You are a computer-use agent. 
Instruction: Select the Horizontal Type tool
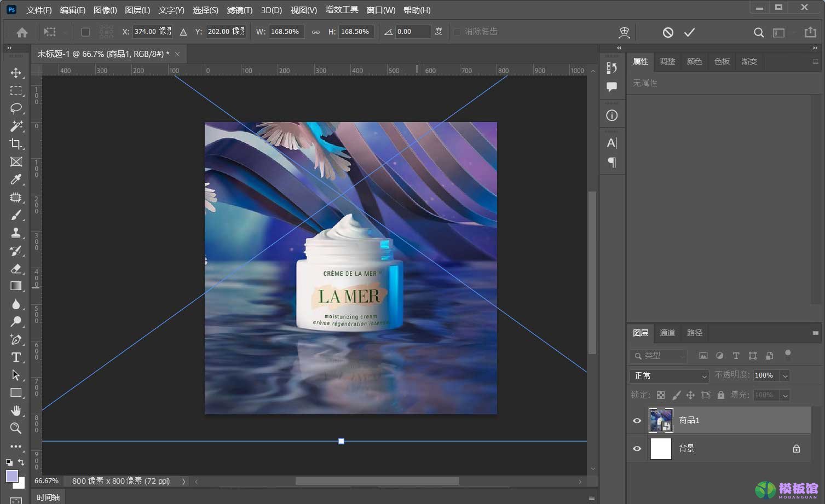16,357
